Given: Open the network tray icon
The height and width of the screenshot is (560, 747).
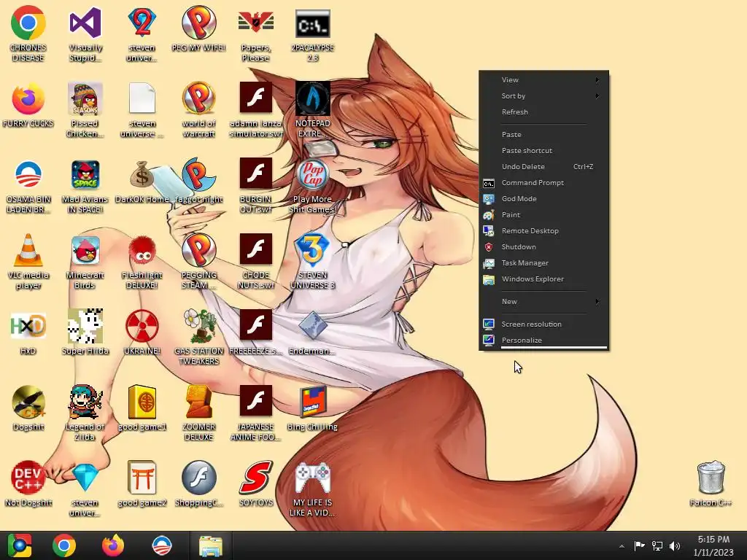Looking at the screenshot, I should click(x=657, y=545).
